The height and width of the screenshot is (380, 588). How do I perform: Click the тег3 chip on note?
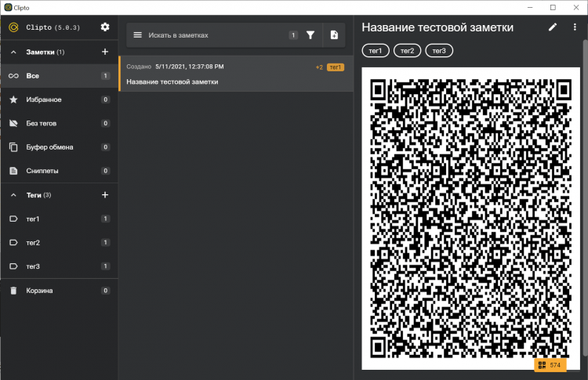click(439, 51)
